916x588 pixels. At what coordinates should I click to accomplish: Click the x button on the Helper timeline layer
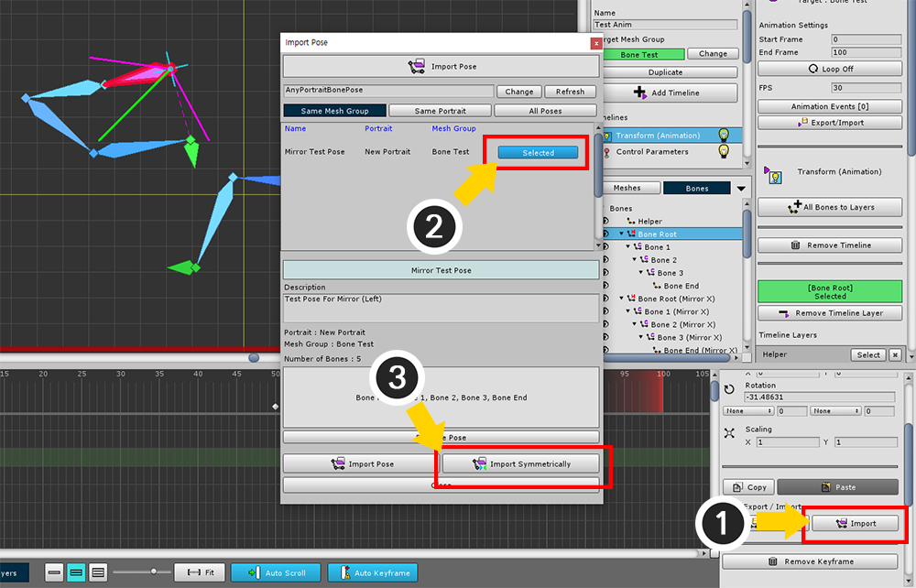895,354
